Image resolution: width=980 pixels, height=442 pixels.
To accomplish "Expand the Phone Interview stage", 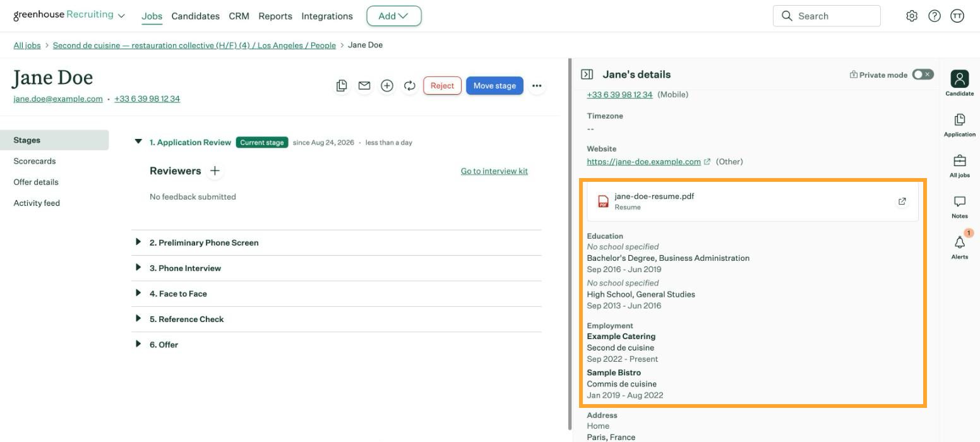I will 138,267.
